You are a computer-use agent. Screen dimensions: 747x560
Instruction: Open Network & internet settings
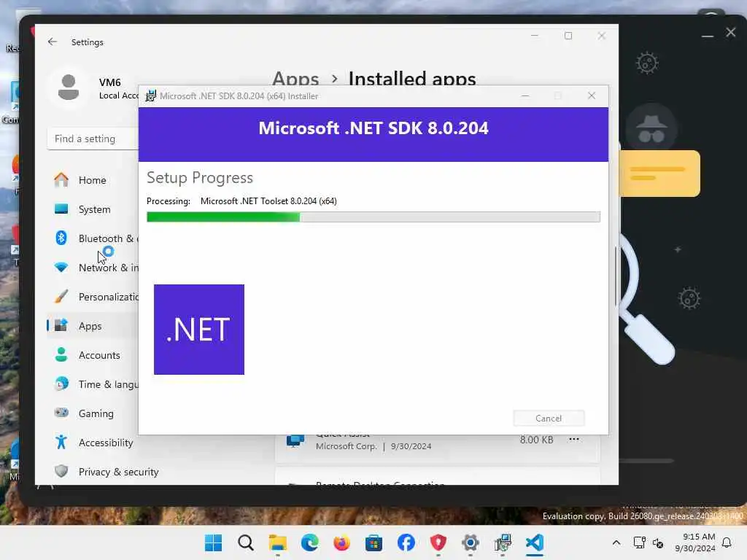point(93,268)
